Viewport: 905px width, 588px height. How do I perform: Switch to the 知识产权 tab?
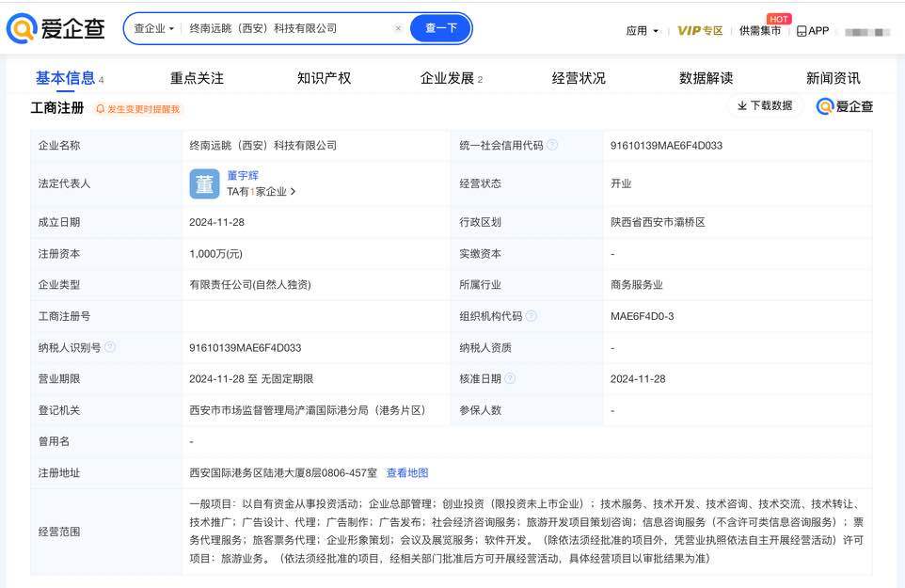click(x=324, y=78)
